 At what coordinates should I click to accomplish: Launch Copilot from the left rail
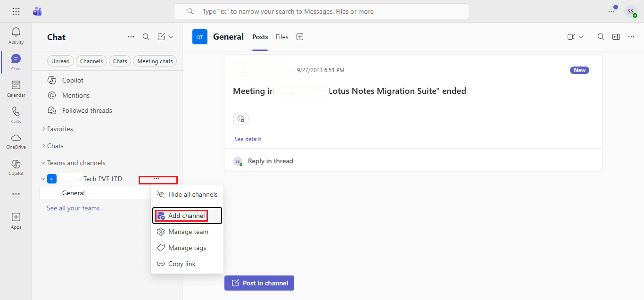(x=16, y=167)
